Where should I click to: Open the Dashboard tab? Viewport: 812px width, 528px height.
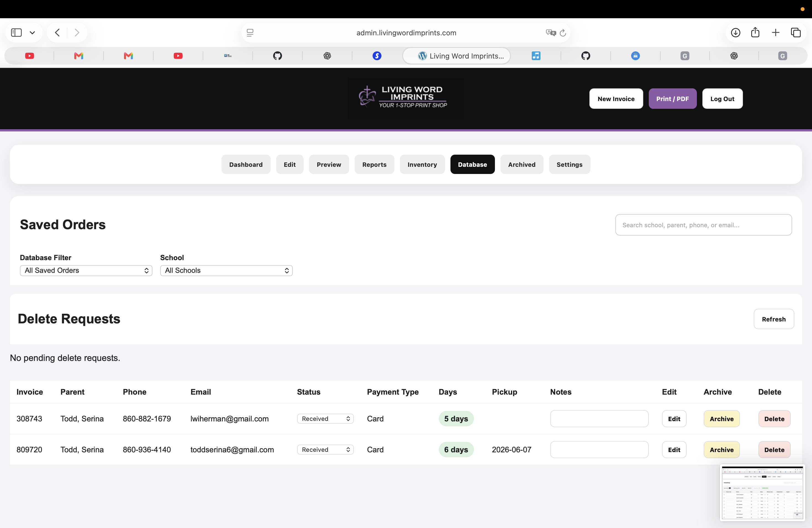[x=246, y=164]
